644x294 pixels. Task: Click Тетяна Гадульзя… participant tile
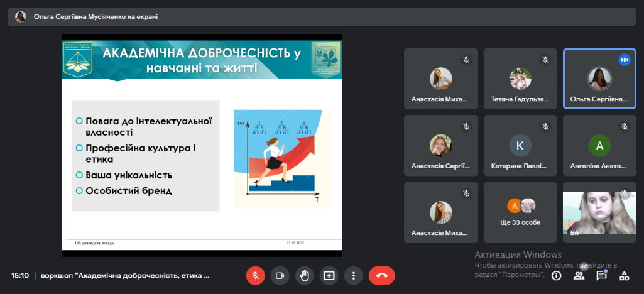520,79
